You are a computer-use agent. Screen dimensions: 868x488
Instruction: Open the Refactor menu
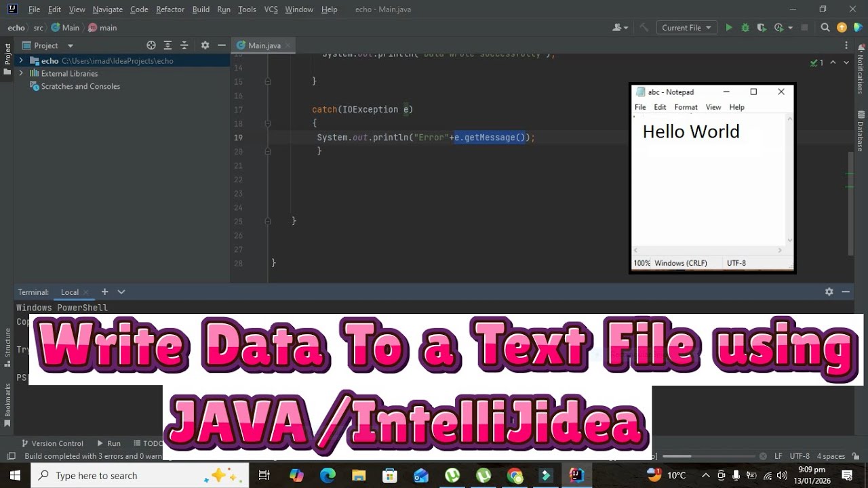pos(170,9)
